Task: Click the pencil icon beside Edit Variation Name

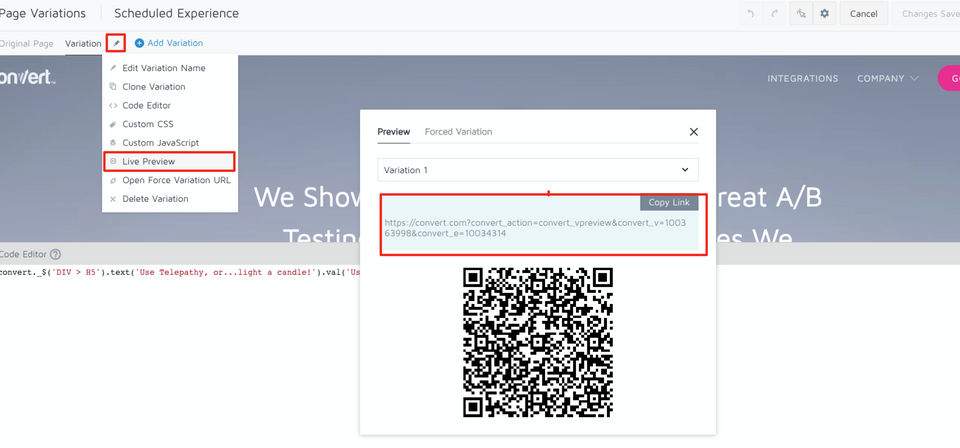Action: point(113,68)
